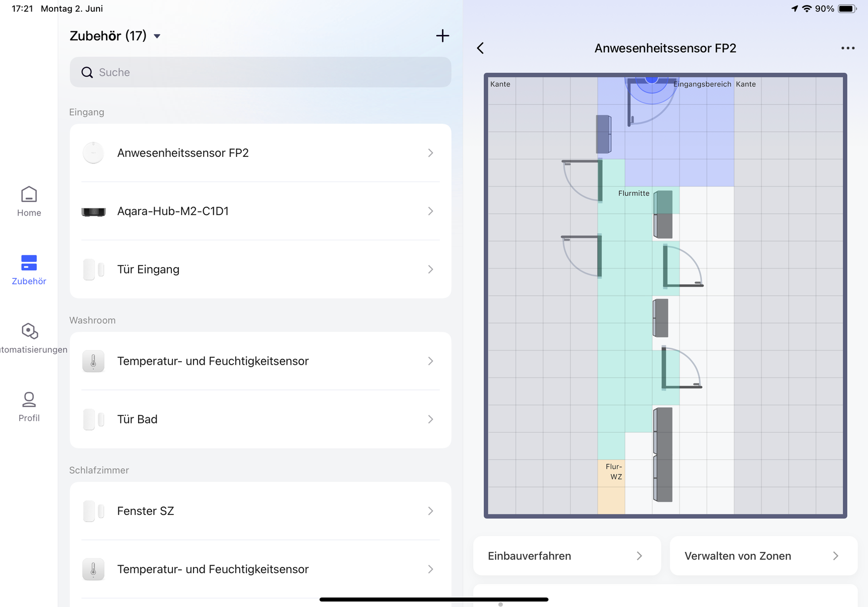Viewport: 868px width, 607px height.
Task: Go back from Anwesenheitssensor FP2 detail
Action: click(x=480, y=48)
